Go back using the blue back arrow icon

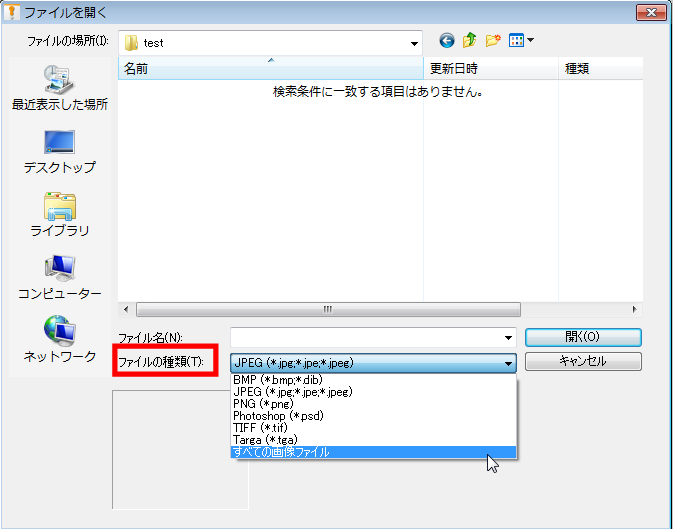tap(447, 41)
